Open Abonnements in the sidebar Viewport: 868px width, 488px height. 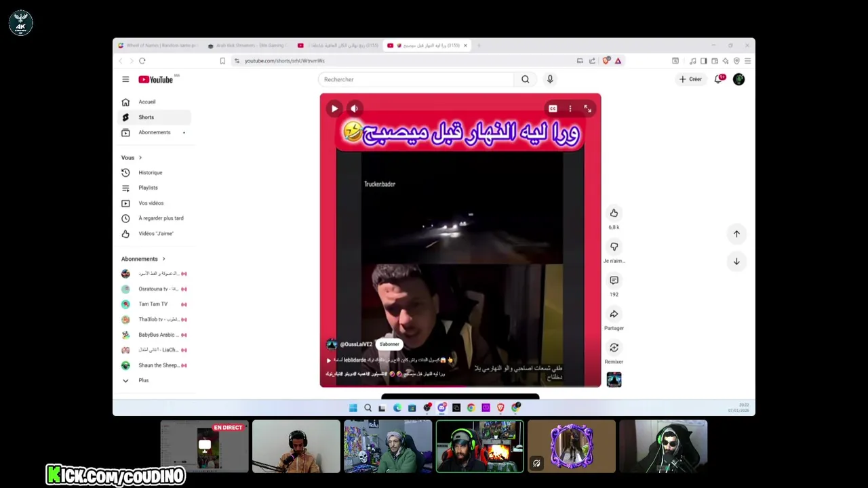click(155, 132)
